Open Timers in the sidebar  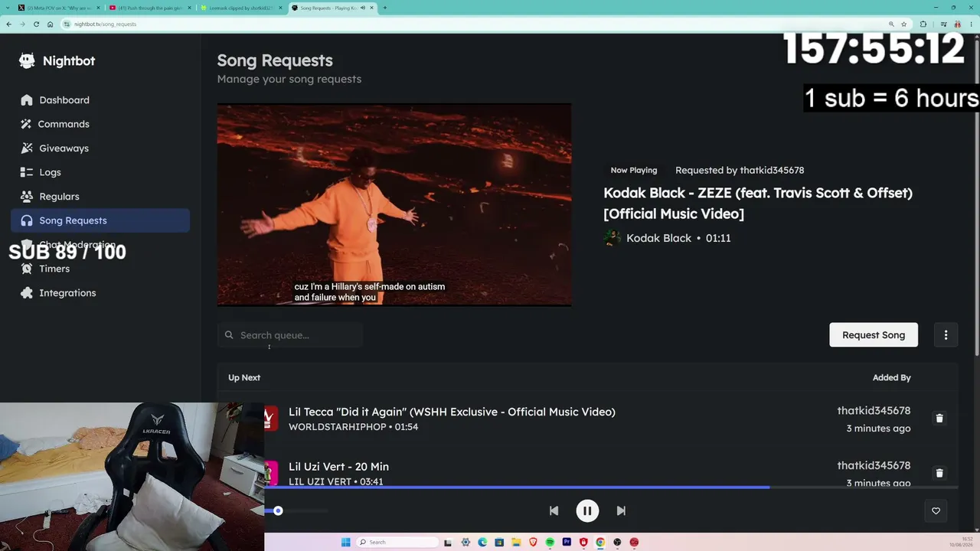[x=100, y=269]
